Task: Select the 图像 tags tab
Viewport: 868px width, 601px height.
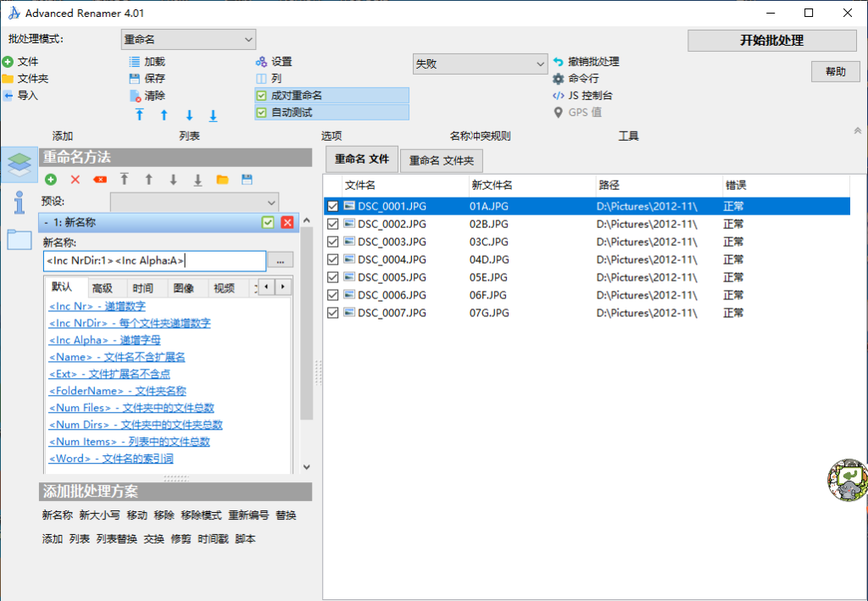Action: click(183, 287)
